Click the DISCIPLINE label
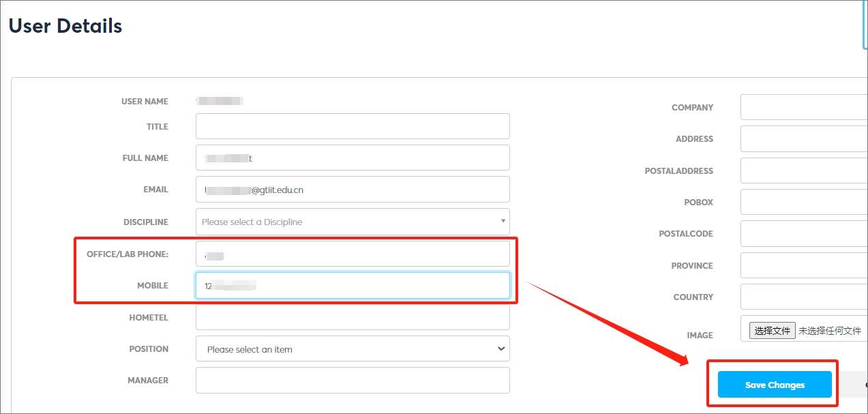Viewport: 868px width, 414px height. (146, 222)
